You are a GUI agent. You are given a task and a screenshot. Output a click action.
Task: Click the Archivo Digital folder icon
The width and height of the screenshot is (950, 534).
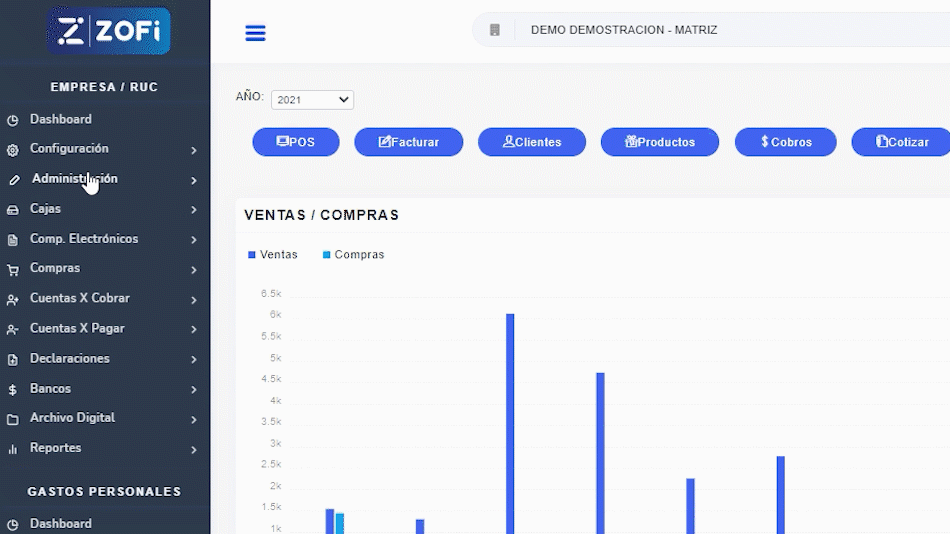pyautogui.click(x=12, y=419)
